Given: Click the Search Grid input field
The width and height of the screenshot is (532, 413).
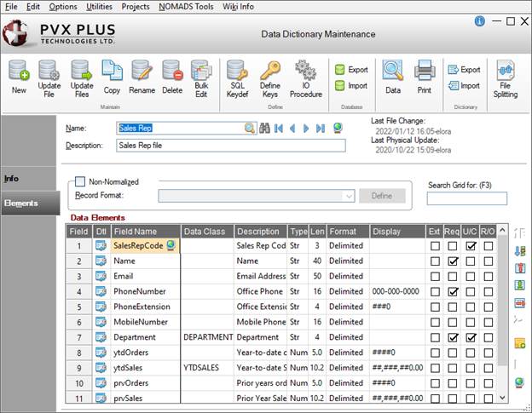Looking at the screenshot, I should coord(466,198).
